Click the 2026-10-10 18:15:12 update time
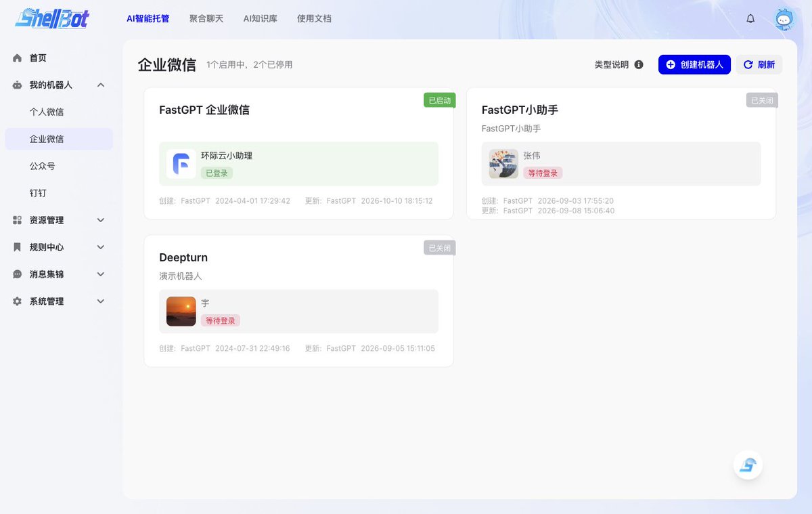Image resolution: width=812 pixels, height=514 pixels. 397,201
